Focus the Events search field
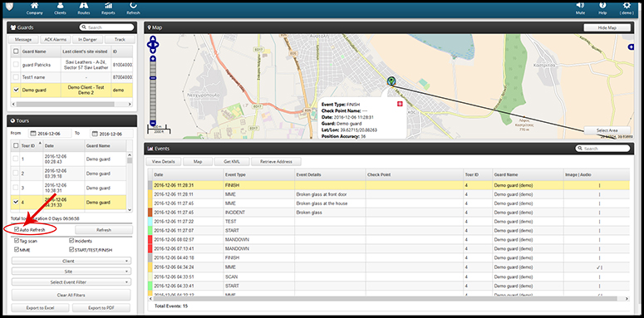Screen dimensions: 644x318 point(602,149)
